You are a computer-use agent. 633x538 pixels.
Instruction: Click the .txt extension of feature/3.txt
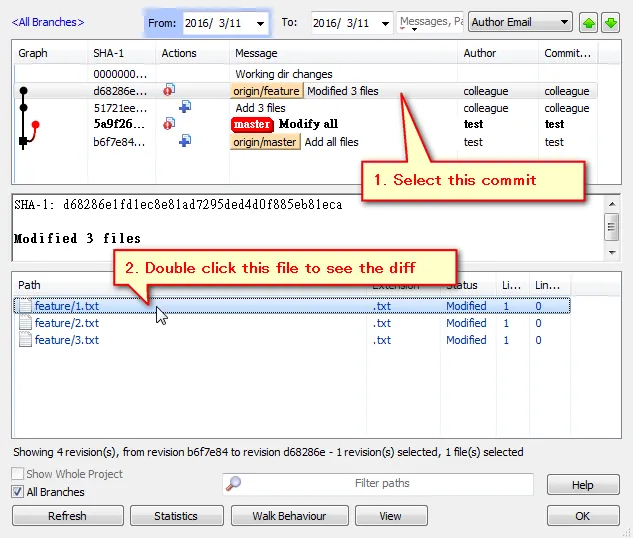click(381, 340)
